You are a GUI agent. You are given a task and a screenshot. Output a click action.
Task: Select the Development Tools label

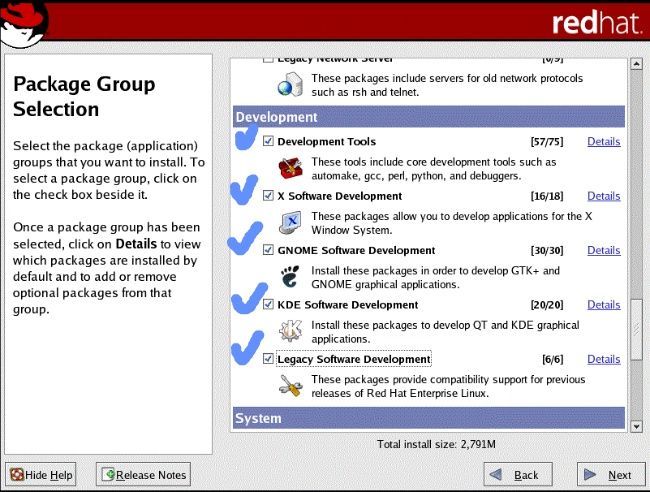click(x=327, y=142)
